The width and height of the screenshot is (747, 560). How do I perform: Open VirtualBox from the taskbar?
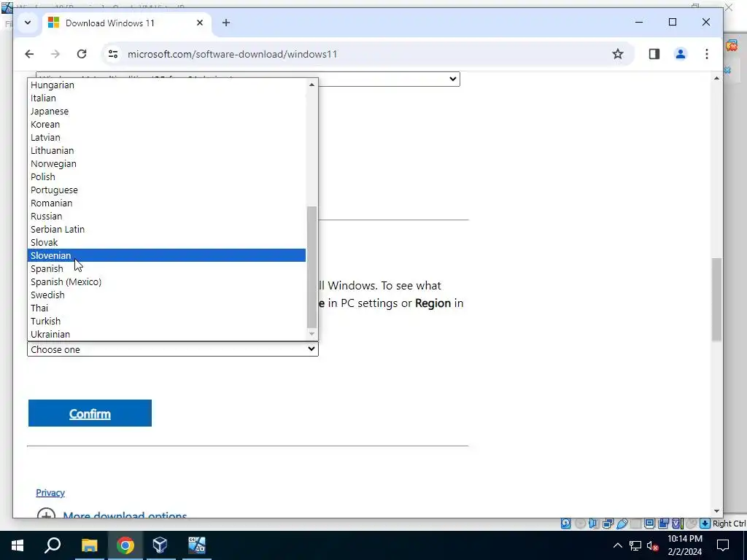point(160,545)
